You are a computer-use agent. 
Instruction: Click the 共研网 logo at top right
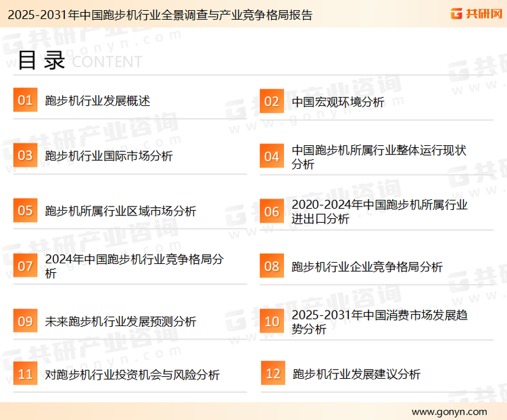coord(477,14)
